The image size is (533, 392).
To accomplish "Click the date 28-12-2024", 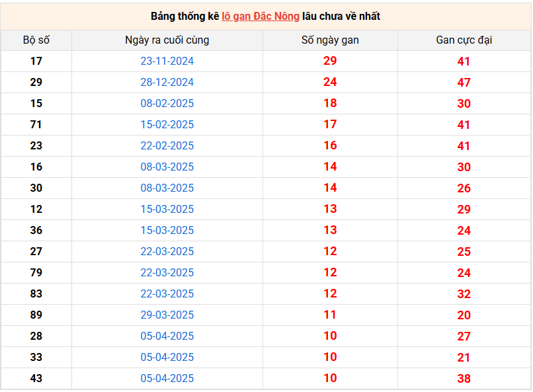I will point(167,83).
